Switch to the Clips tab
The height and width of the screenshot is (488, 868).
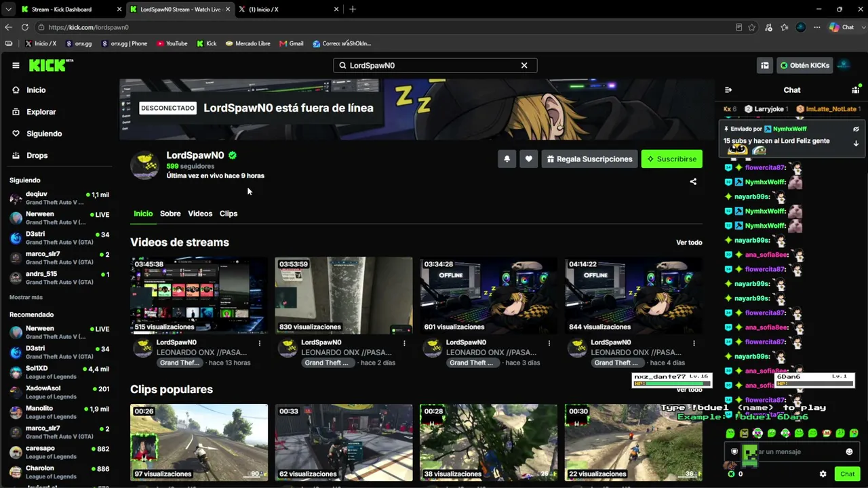[x=229, y=213]
